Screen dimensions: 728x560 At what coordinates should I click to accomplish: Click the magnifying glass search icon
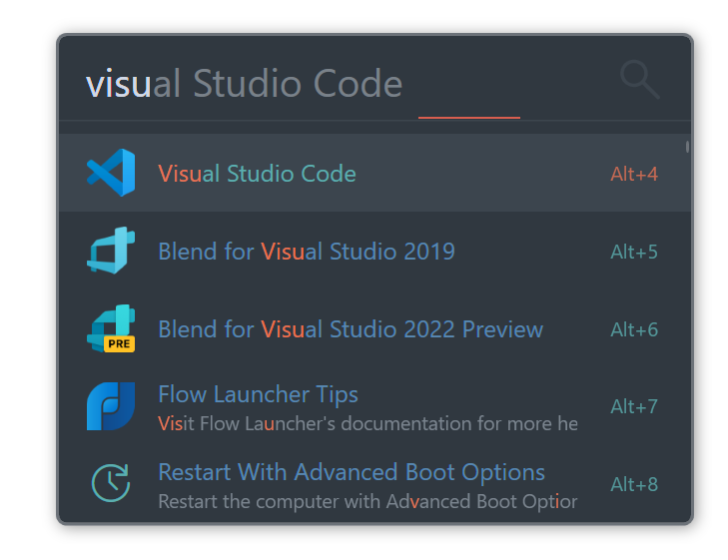click(x=640, y=79)
